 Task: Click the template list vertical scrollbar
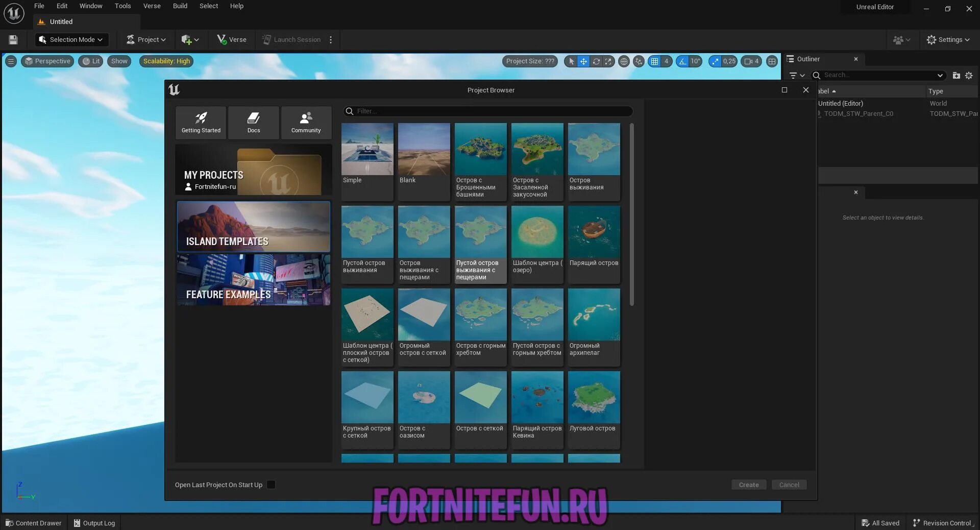[632, 214]
